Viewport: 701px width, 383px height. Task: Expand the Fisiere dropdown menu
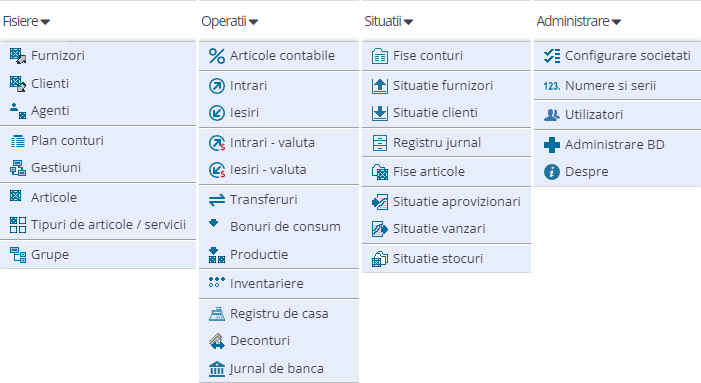coord(26,21)
